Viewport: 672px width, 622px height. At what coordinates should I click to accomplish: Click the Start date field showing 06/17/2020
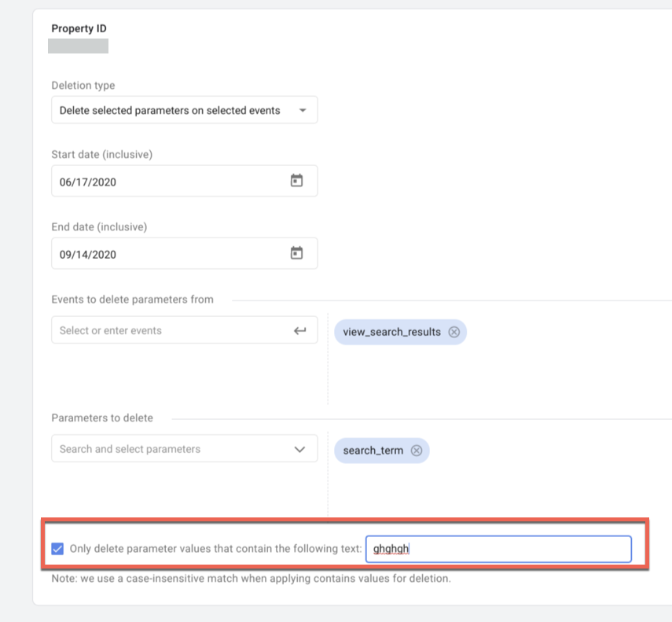tap(165, 181)
